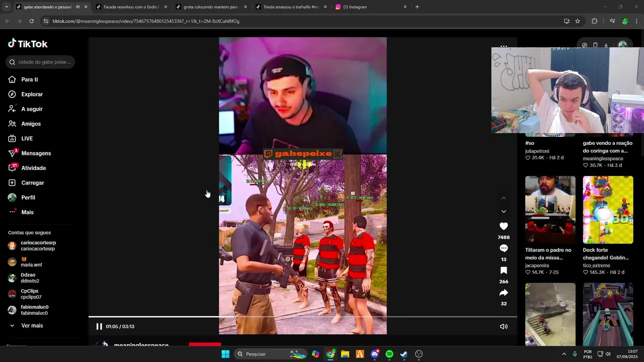This screenshot has width=644, height=362.
Task: Open juliapetroni profile link
Action: (537, 151)
